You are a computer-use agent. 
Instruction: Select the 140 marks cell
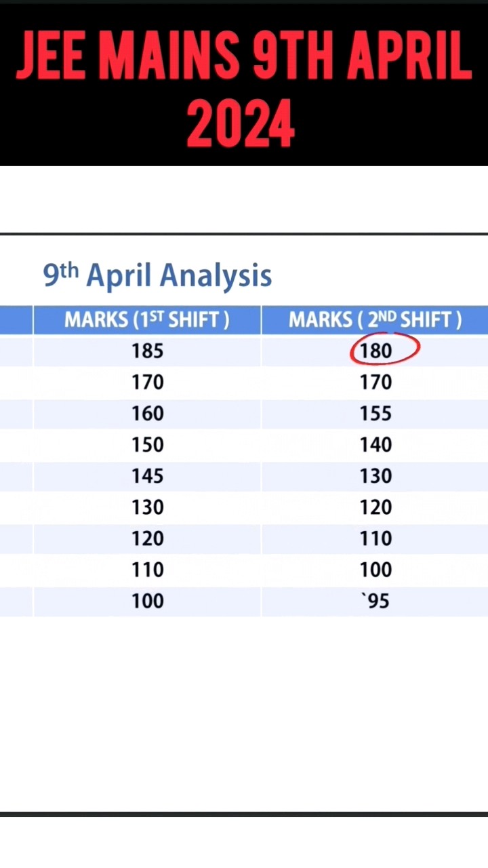click(375, 445)
